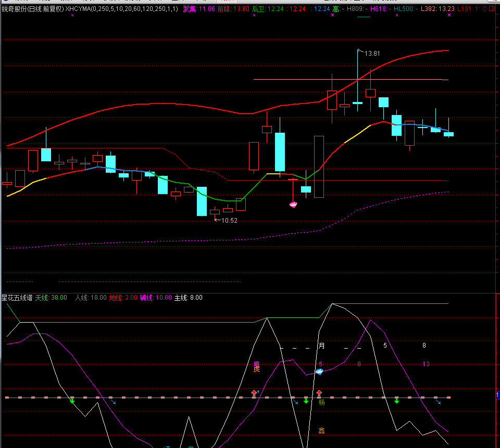Open the XHCYMA indicator parameters label
Image resolution: width=500 pixels, height=448 pixels.
tap(122, 9)
